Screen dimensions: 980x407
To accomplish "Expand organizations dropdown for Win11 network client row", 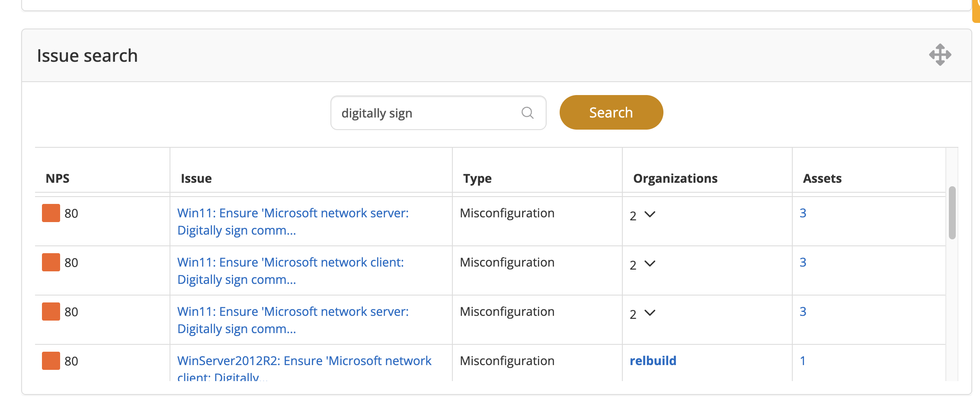I will pyautogui.click(x=650, y=264).
